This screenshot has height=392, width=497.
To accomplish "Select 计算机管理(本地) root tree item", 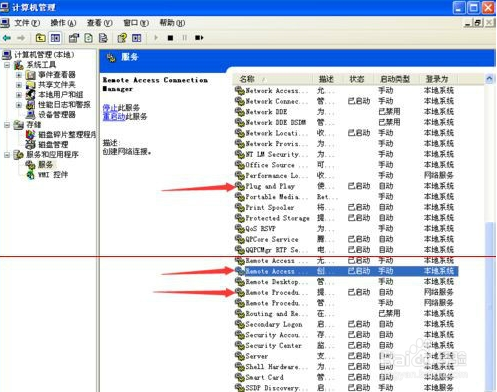I will click(44, 55).
